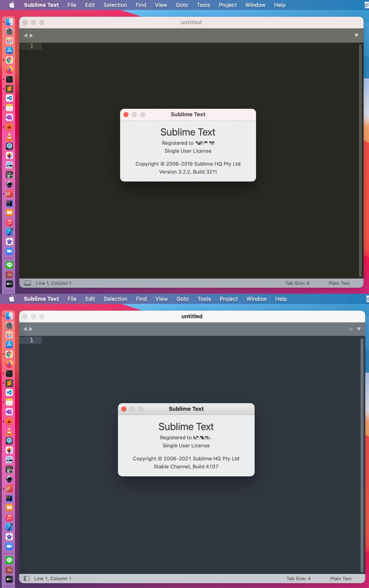Change Plain Text syntax in Build 3211 window
The image size is (369, 588).
click(x=339, y=283)
